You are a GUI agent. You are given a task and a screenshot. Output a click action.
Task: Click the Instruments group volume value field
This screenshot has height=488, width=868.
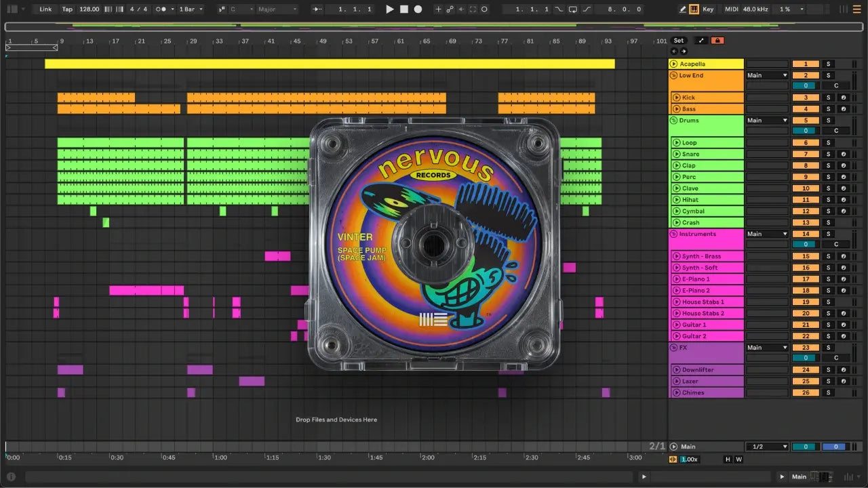[806, 245]
